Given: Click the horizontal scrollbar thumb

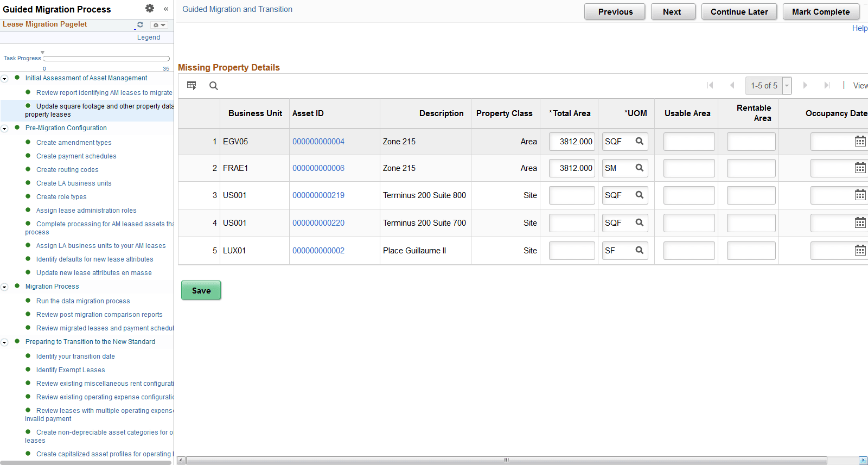Looking at the screenshot, I should coord(506,461).
